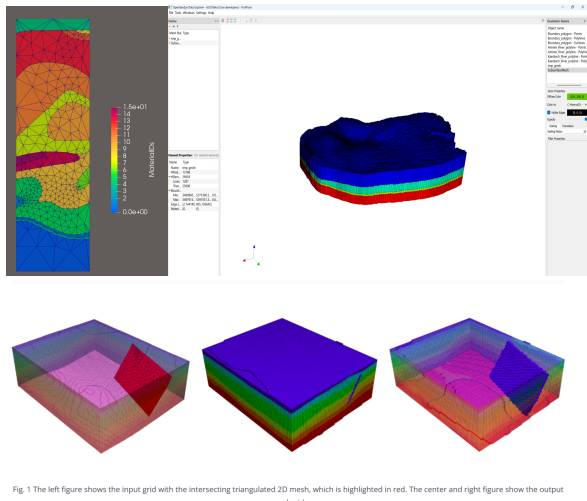587x501 pixels.
Task: Adjust the Opacity slider
Action: click(577, 119)
